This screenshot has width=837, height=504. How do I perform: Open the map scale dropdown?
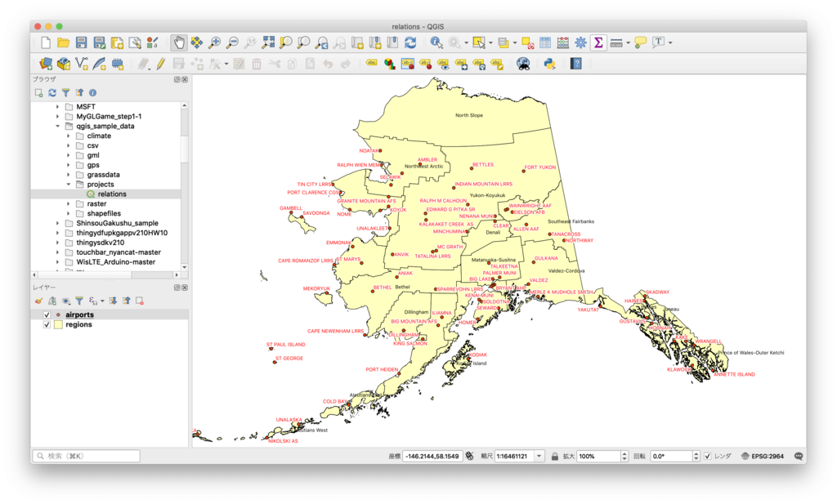pyautogui.click(x=539, y=456)
